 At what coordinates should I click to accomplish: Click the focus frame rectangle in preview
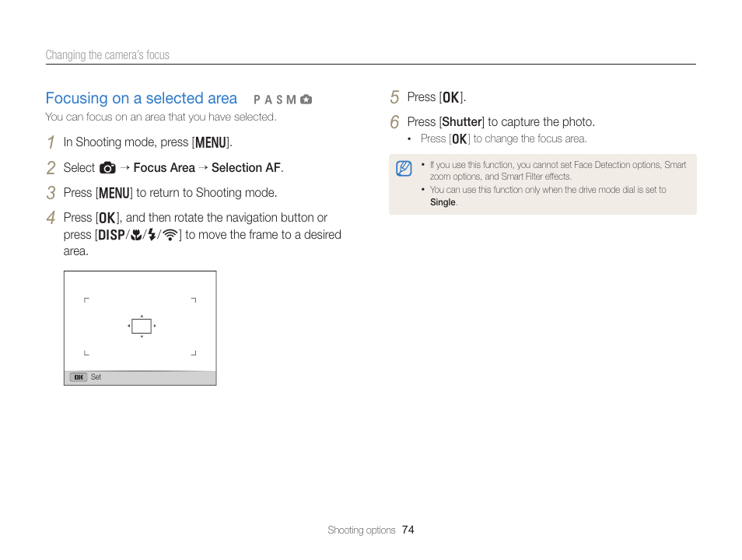point(142,326)
